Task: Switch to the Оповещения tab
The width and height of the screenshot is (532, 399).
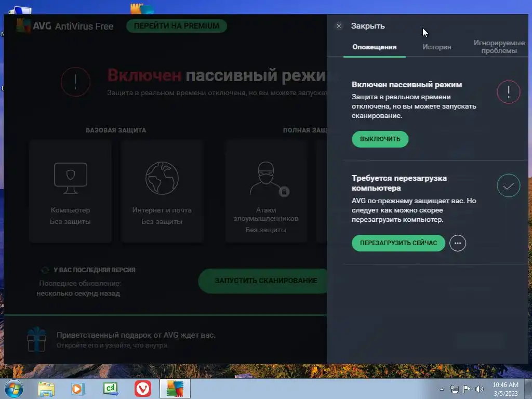Action: [x=374, y=47]
